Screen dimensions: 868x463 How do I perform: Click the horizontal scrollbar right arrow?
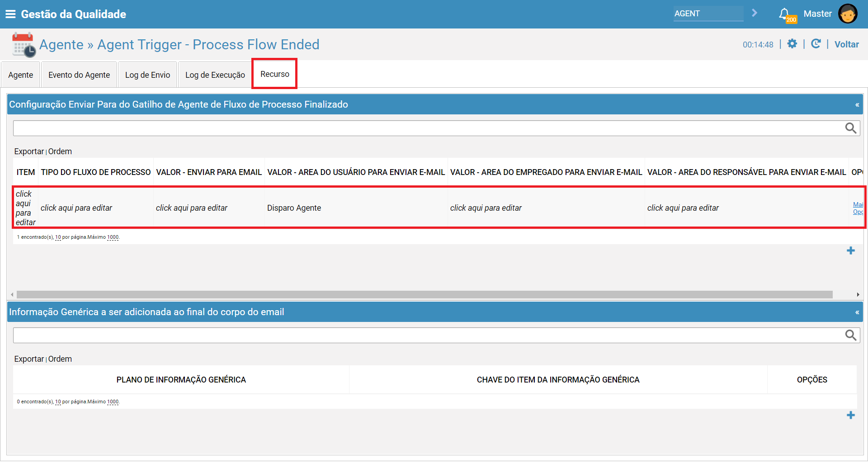(x=858, y=295)
